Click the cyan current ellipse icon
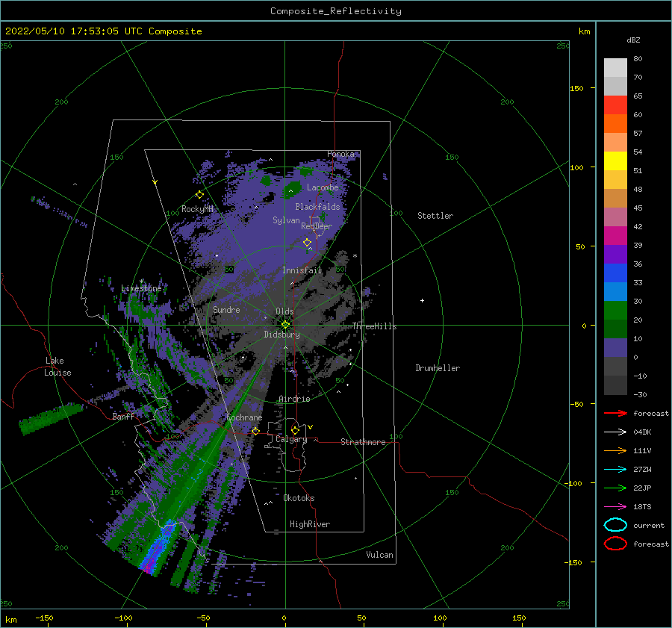672x628 pixels. coord(615,525)
